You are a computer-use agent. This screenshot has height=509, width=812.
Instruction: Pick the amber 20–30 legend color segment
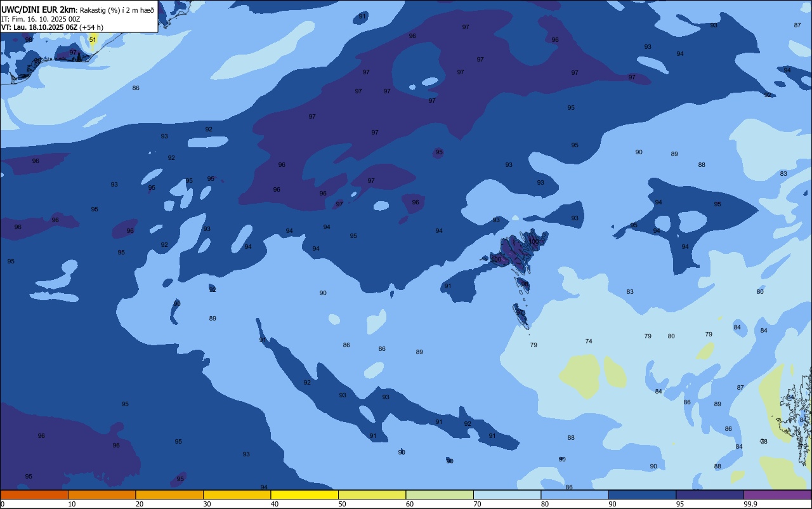(169, 494)
